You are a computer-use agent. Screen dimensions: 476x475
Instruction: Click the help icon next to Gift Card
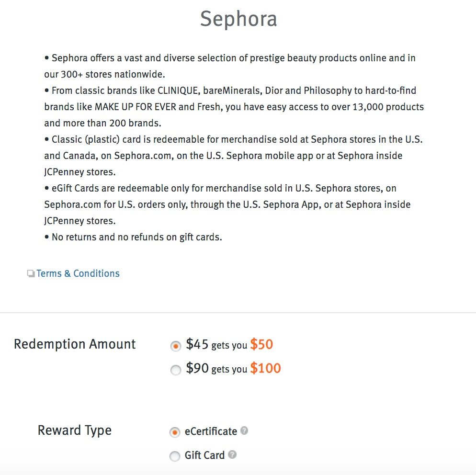[232, 454]
